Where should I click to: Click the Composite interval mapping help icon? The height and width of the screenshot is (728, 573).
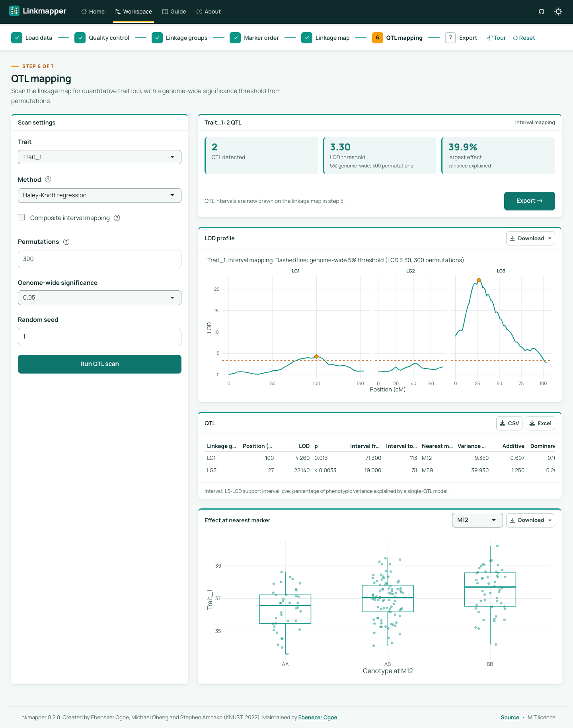coord(117,218)
